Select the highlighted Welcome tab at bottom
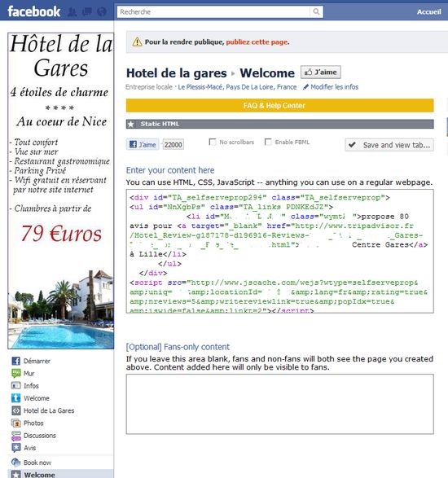This screenshot has width=448, height=478. (61, 474)
